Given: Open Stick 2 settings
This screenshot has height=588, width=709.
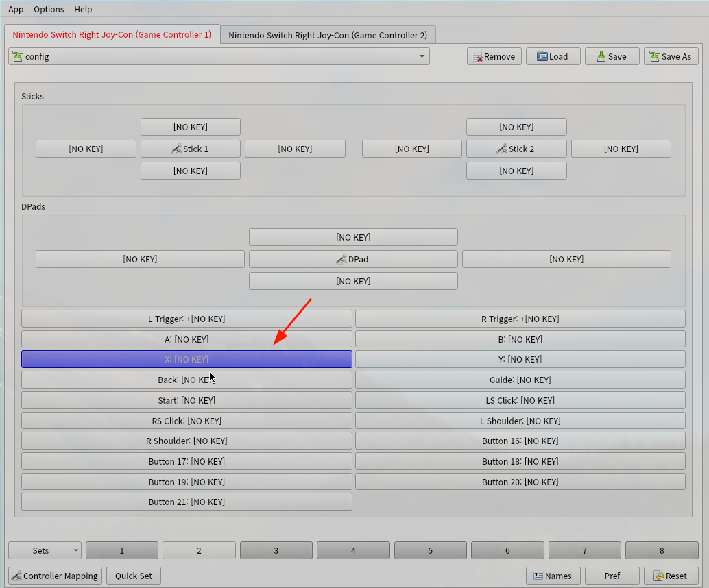Looking at the screenshot, I should pos(516,149).
